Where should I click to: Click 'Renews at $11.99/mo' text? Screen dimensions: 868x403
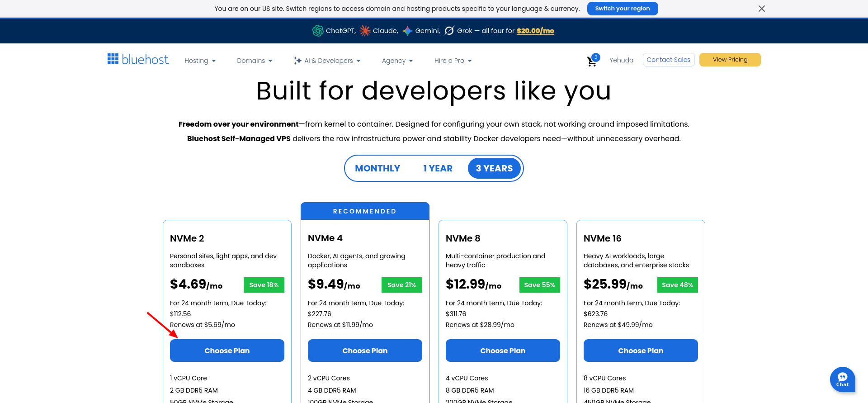340,325
